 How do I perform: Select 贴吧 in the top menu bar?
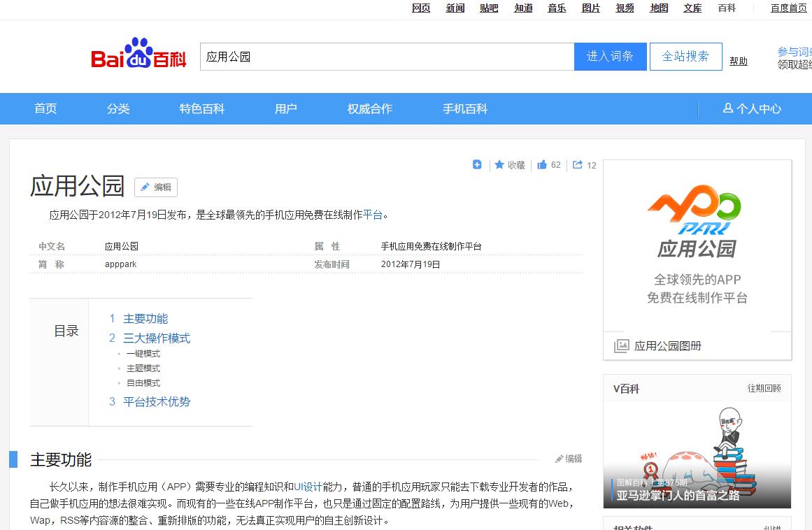(489, 8)
